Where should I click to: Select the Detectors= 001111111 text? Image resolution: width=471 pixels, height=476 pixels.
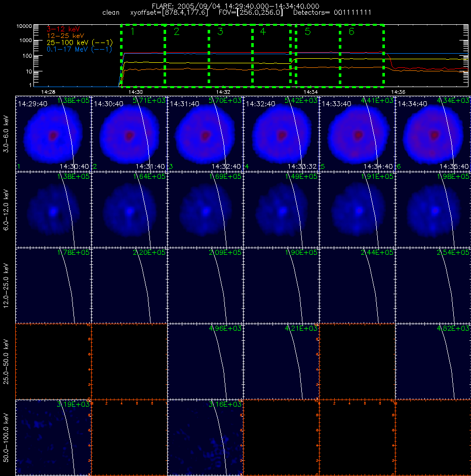point(332,13)
